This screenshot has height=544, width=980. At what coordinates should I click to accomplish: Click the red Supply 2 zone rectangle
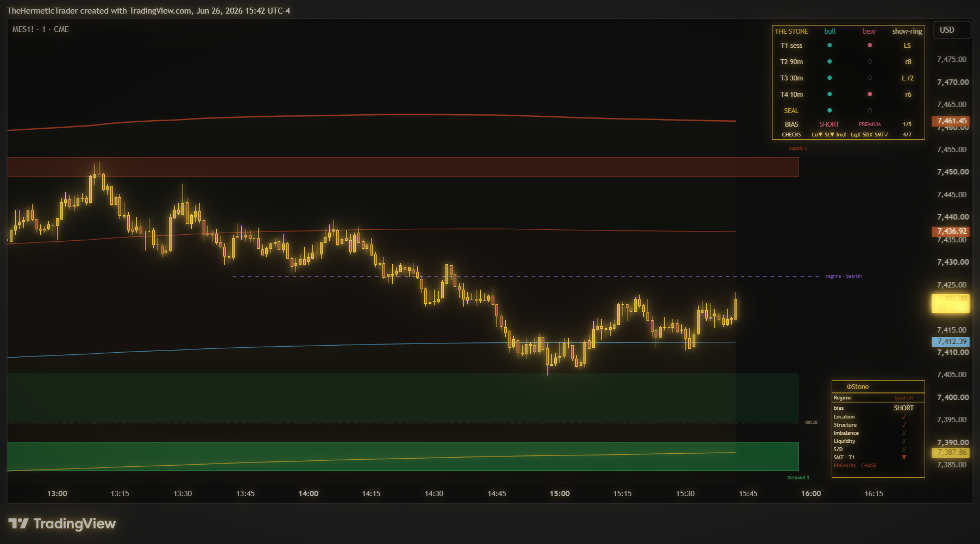403,167
